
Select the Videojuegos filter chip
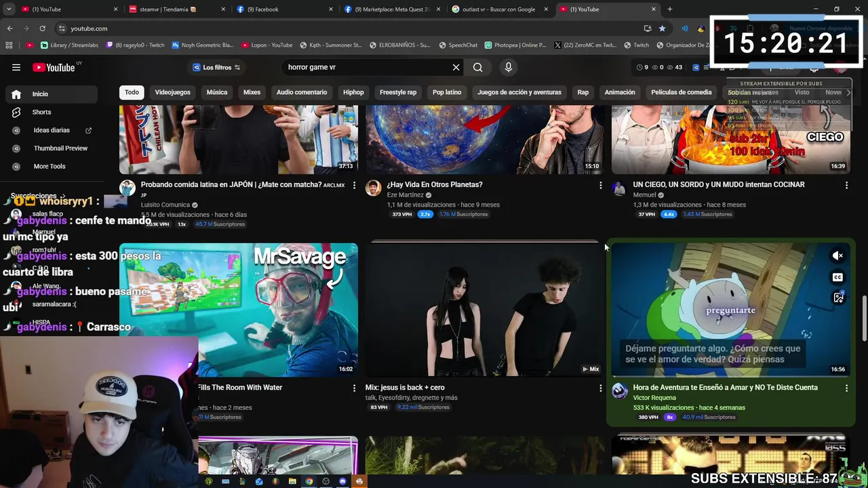click(172, 92)
